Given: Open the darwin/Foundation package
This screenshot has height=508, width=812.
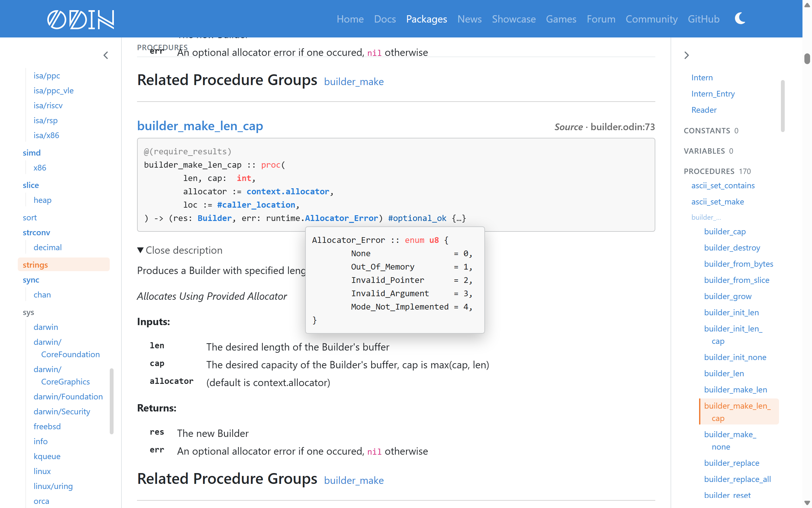Looking at the screenshot, I should [x=68, y=397].
